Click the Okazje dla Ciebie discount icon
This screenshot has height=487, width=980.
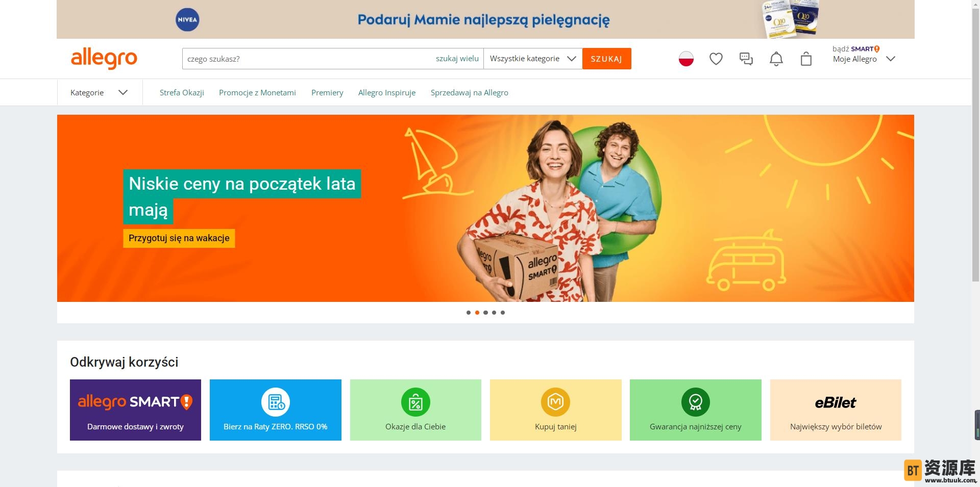click(415, 402)
